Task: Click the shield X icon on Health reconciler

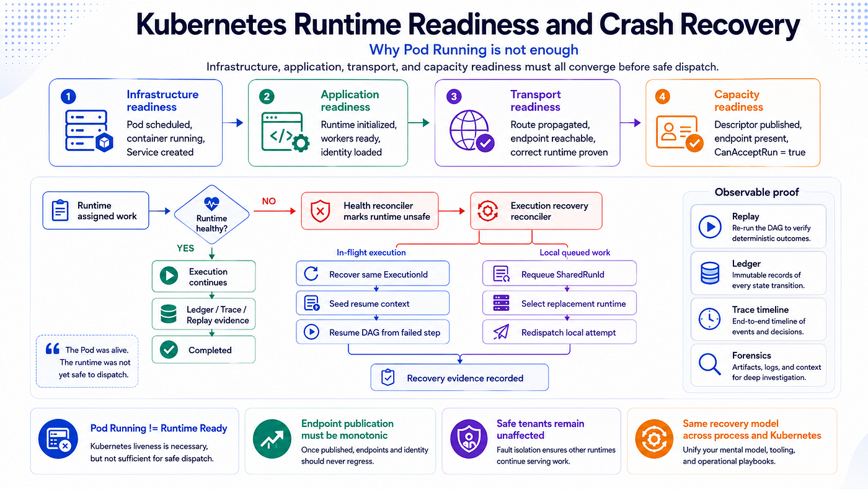Action: 320,211
